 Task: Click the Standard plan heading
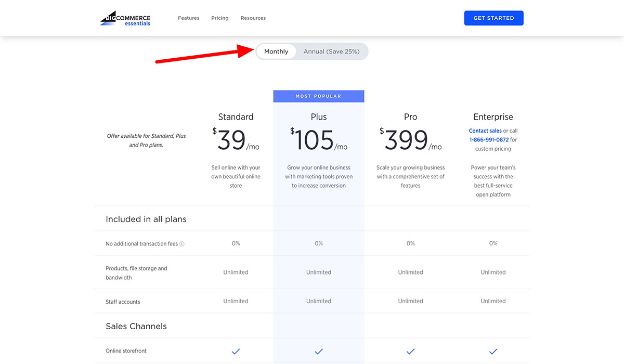[236, 116]
